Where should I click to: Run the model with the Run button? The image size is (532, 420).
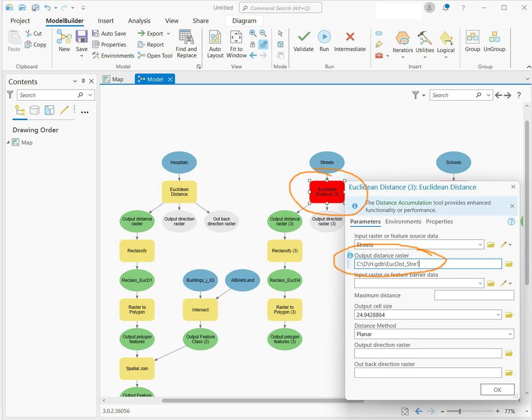click(x=324, y=37)
